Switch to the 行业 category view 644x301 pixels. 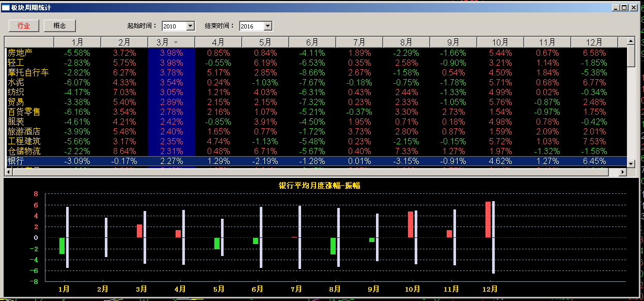tap(24, 26)
